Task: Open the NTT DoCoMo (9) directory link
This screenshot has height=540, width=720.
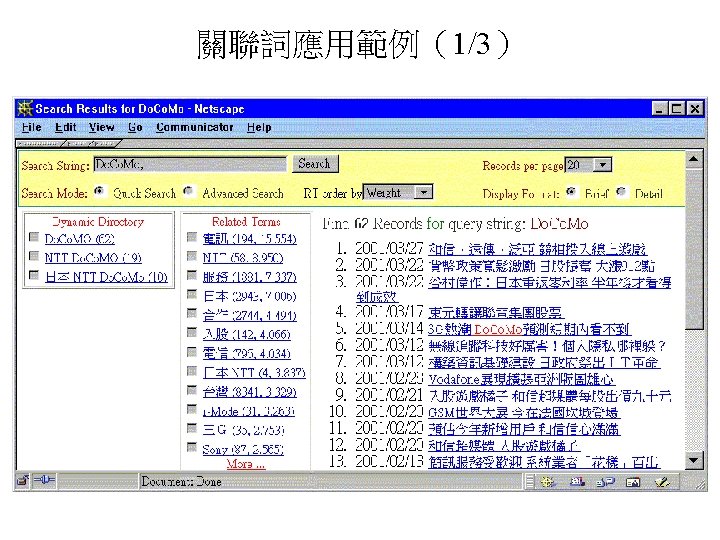Action: point(93,257)
